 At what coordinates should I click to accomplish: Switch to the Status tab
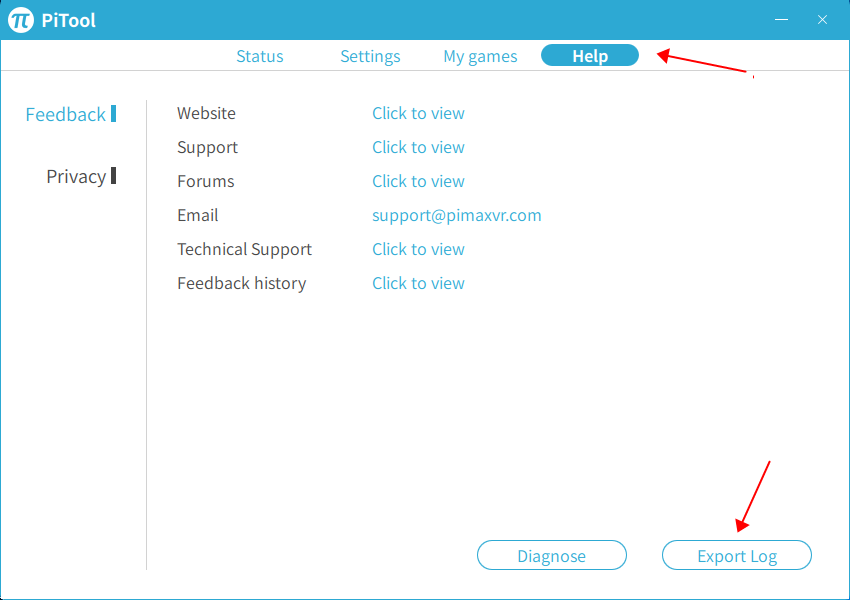click(x=260, y=56)
